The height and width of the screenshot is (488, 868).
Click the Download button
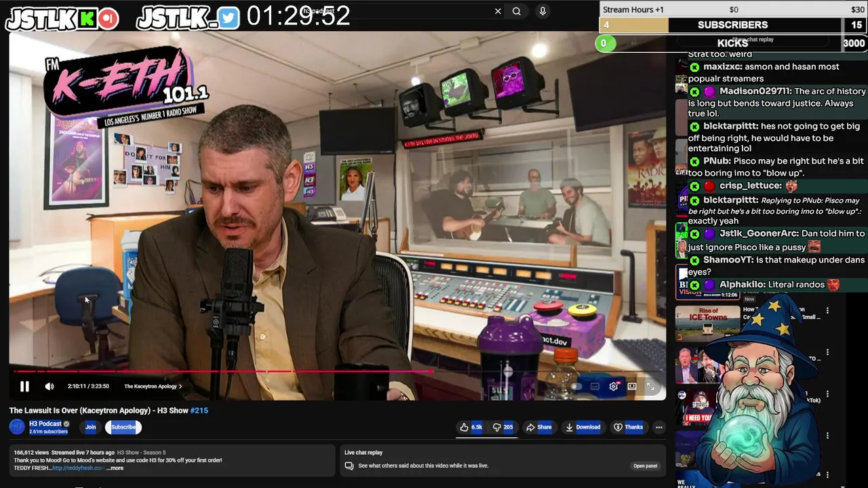(x=583, y=427)
